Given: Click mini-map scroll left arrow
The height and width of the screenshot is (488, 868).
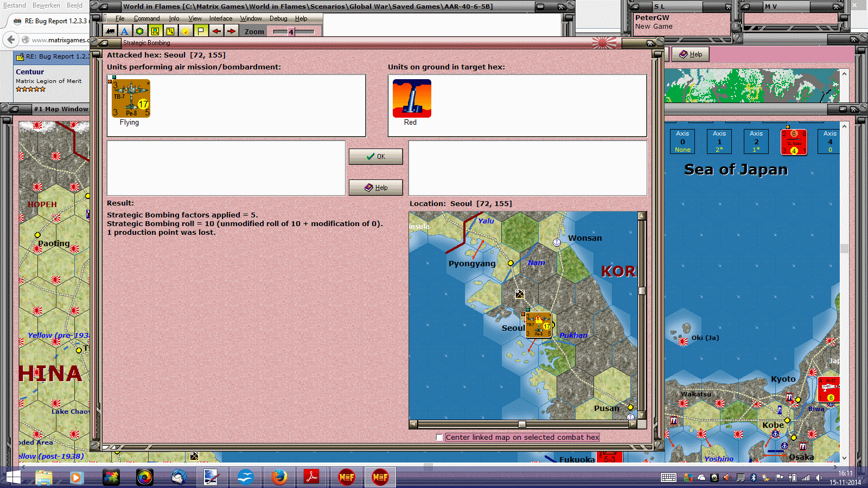Looking at the screenshot, I should [413, 425].
